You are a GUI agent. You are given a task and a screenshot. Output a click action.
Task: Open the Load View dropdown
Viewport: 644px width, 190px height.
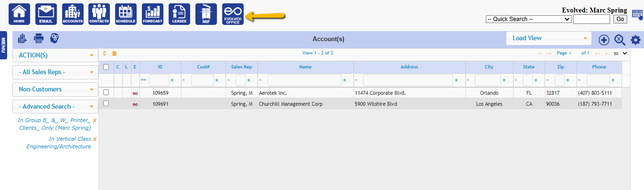click(548, 38)
